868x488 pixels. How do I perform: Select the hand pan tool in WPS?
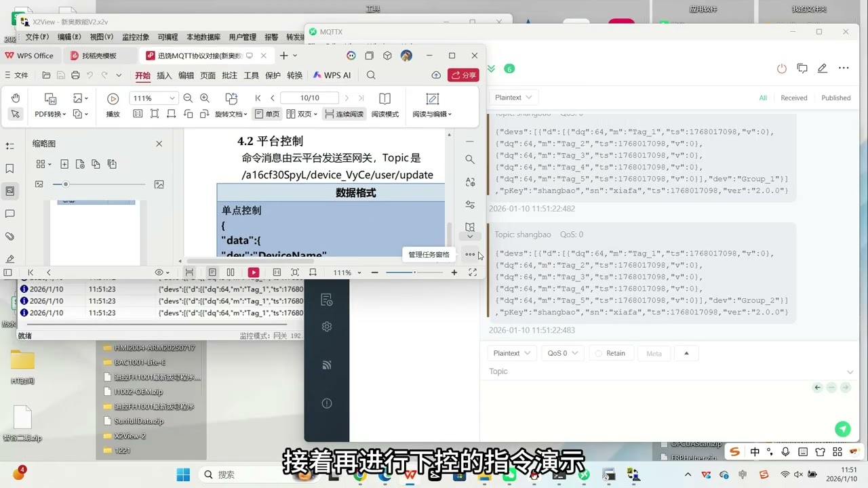click(x=15, y=98)
